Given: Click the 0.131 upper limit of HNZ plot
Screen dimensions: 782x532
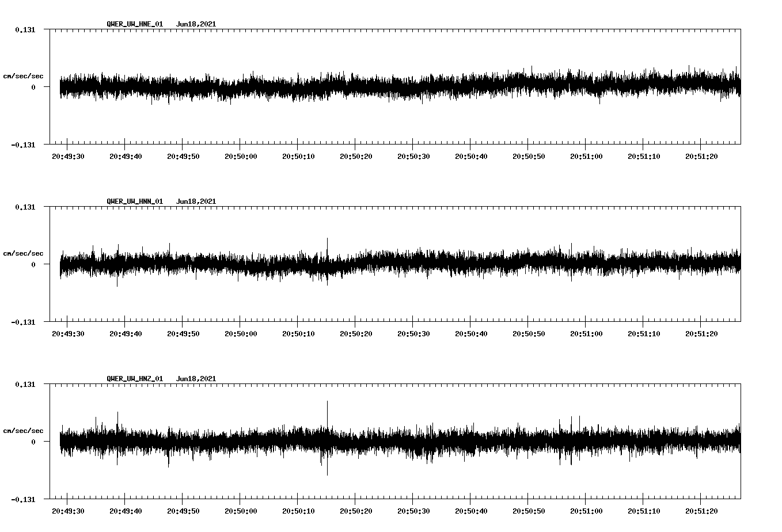Looking at the screenshot, I should [x=25, y=384].
